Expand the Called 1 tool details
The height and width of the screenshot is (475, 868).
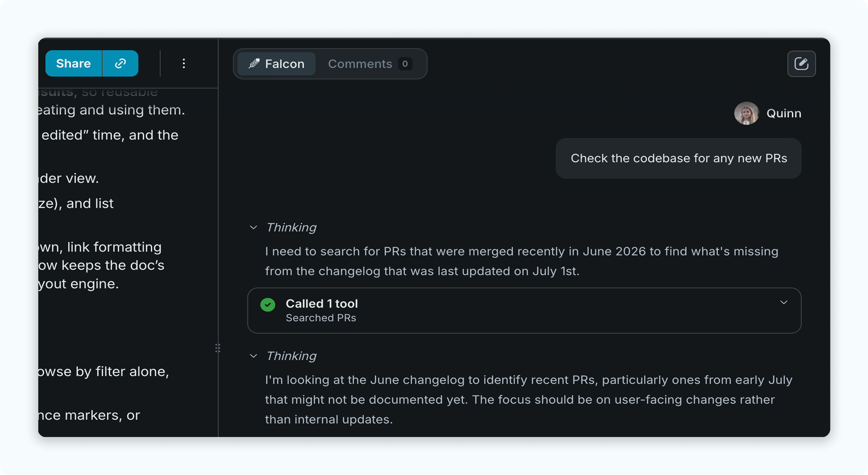point(784,302)
